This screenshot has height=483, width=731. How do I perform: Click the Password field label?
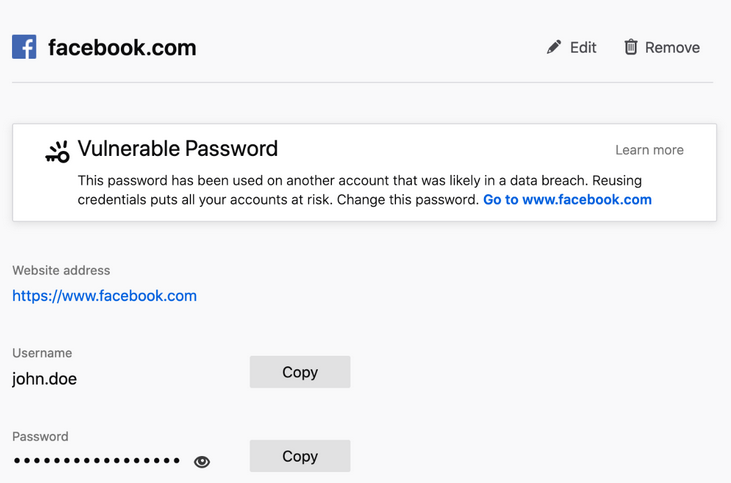40,437
